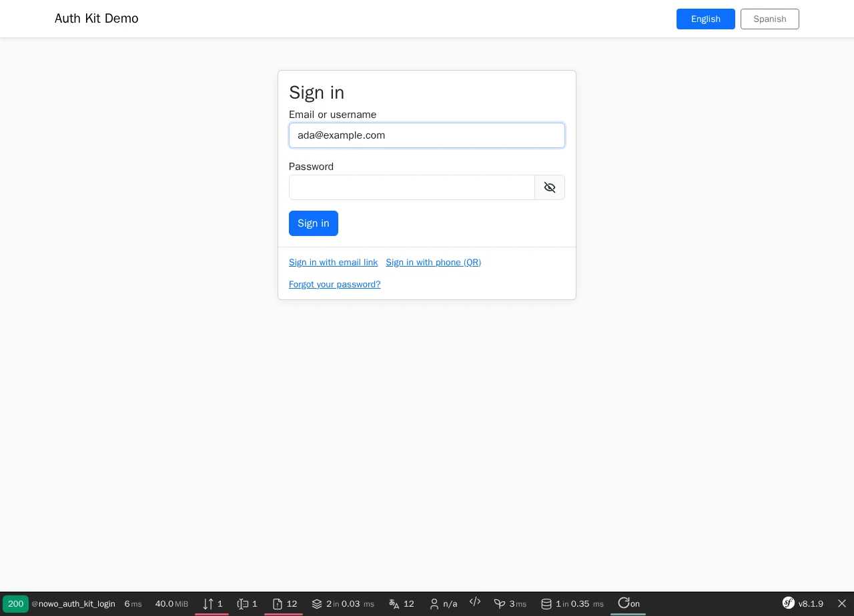Open Sign in with phone (QR)
The height and width of the screenshot is (616, 854).
point(434,263)
